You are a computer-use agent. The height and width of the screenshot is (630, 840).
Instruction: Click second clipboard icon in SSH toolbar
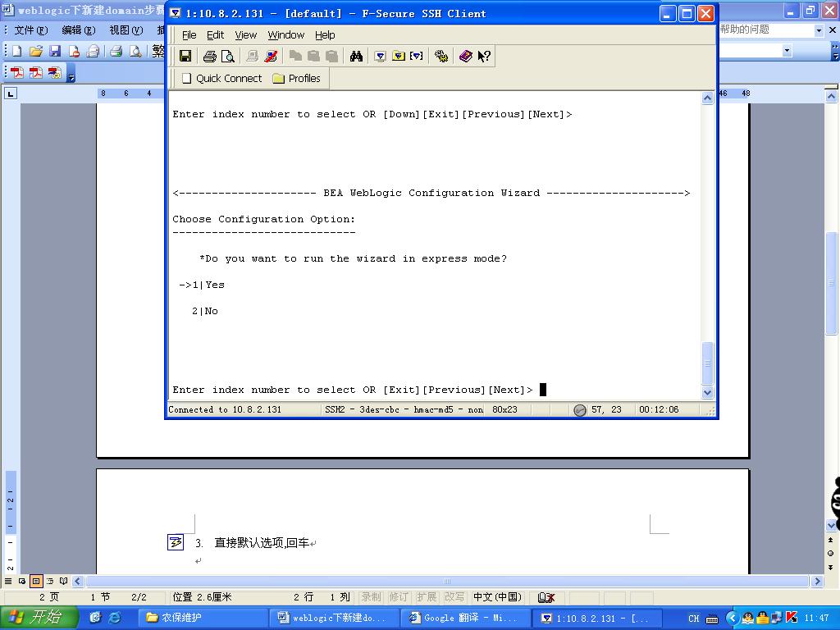click(x=331, y=57)
